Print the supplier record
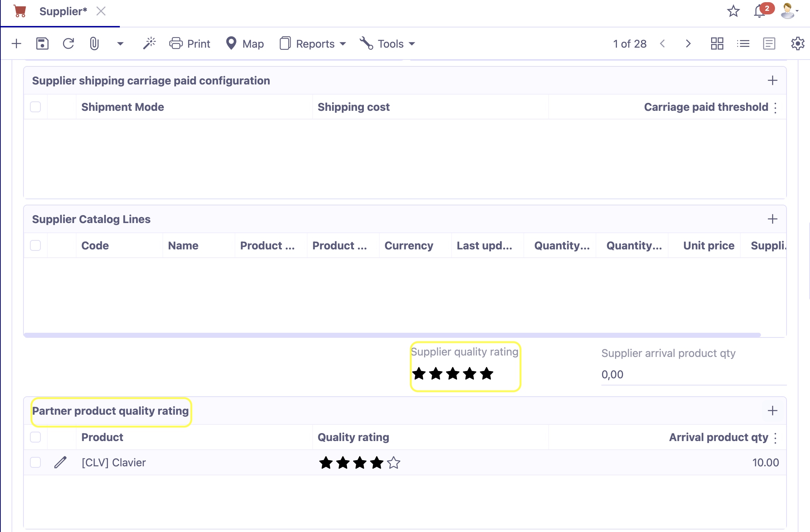Screen dimensions: 810x532 coord(190,43)
